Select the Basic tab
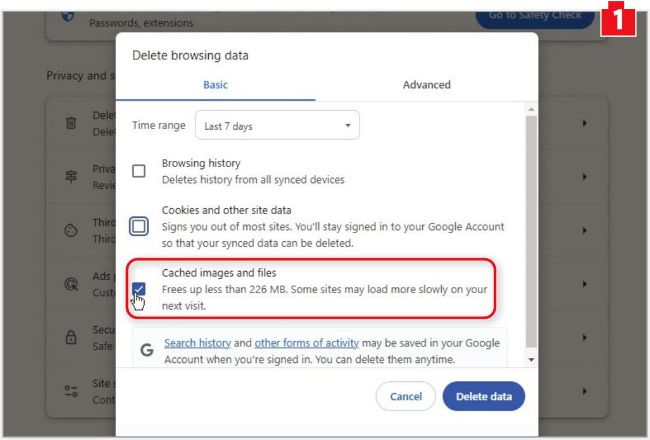 215,85
